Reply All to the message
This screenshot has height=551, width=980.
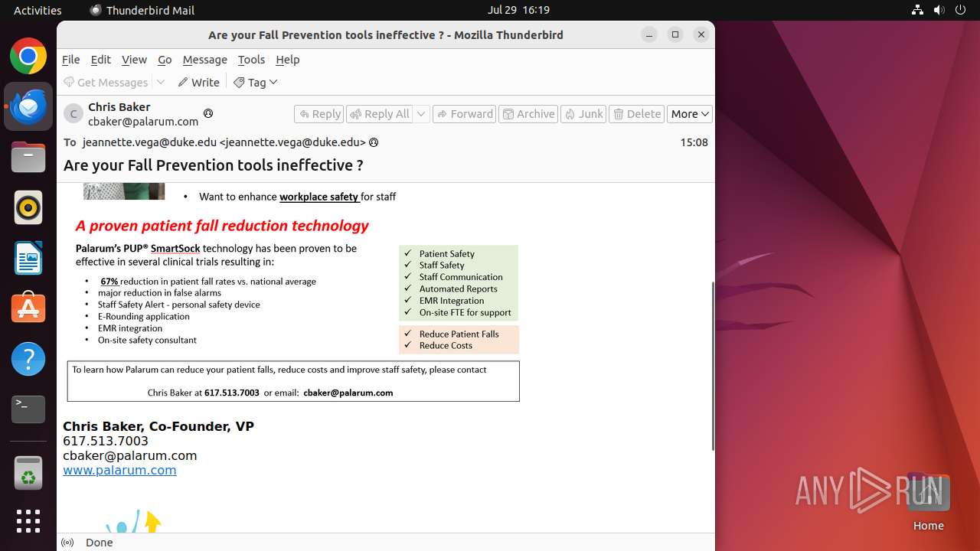coord(380,114)
